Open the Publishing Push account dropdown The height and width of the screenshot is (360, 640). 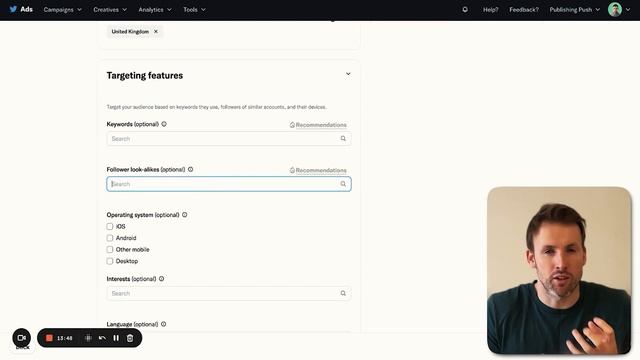click(x=575, y=9)
